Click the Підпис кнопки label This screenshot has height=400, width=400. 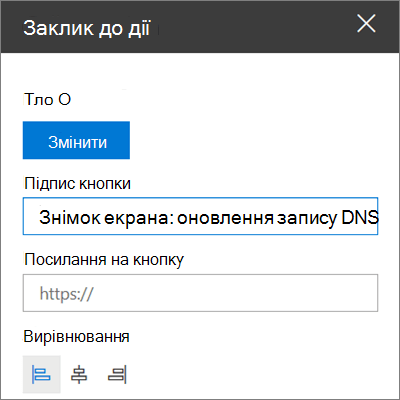tap(77, 184)
